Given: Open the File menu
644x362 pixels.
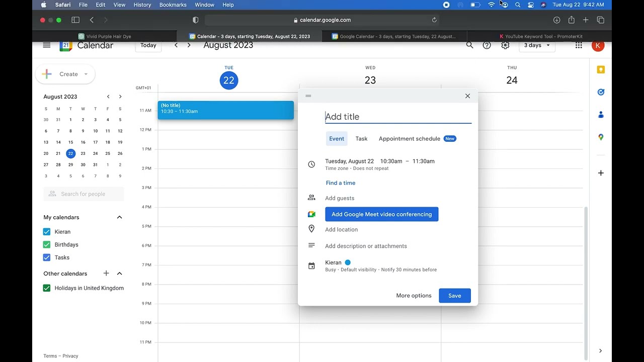Looking at the screenshot, I should 83,5.
